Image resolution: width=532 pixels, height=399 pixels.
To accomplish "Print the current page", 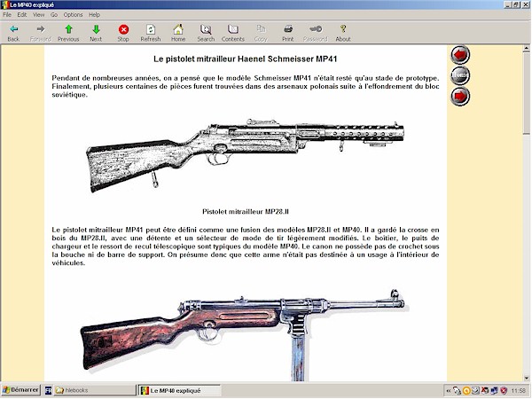I will (x=287, y=33).
